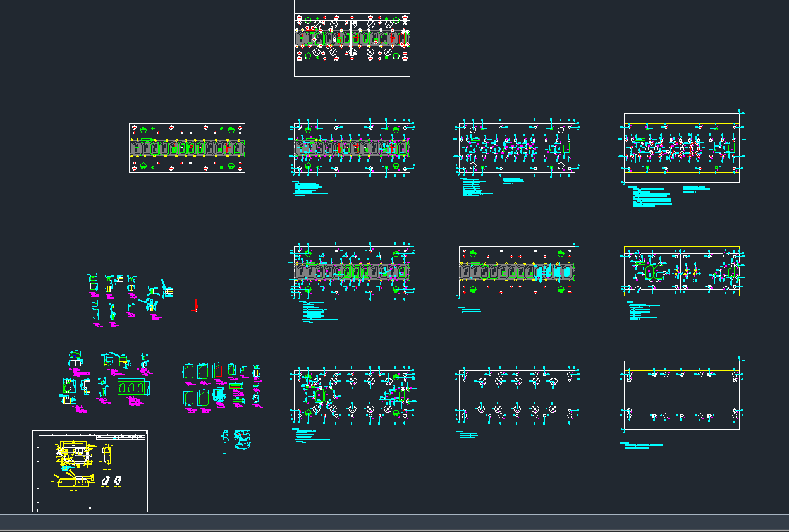Click the title block strip atop the framed sheet
This screenshot has width=789, height=532.
tap(120, 437)
